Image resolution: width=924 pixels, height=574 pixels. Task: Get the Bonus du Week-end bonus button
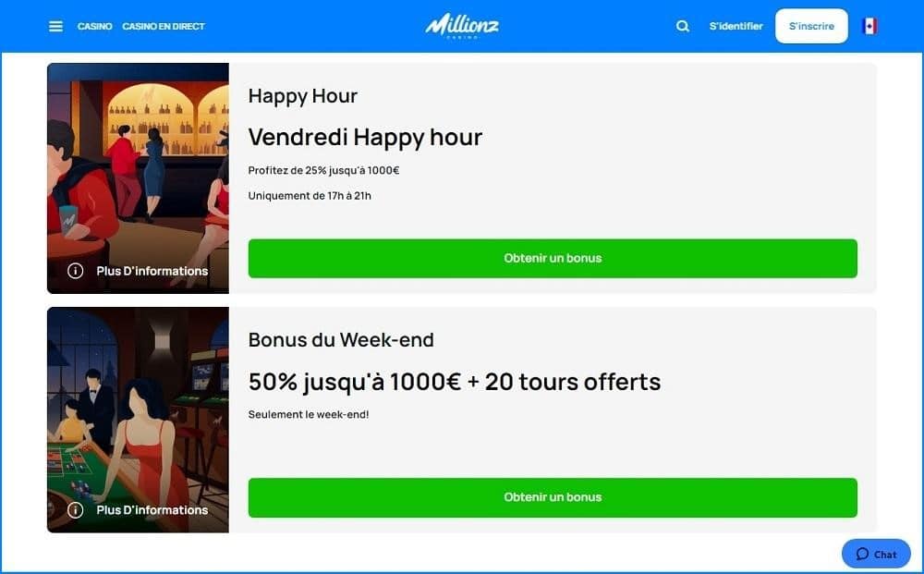(x=553, y=497)
